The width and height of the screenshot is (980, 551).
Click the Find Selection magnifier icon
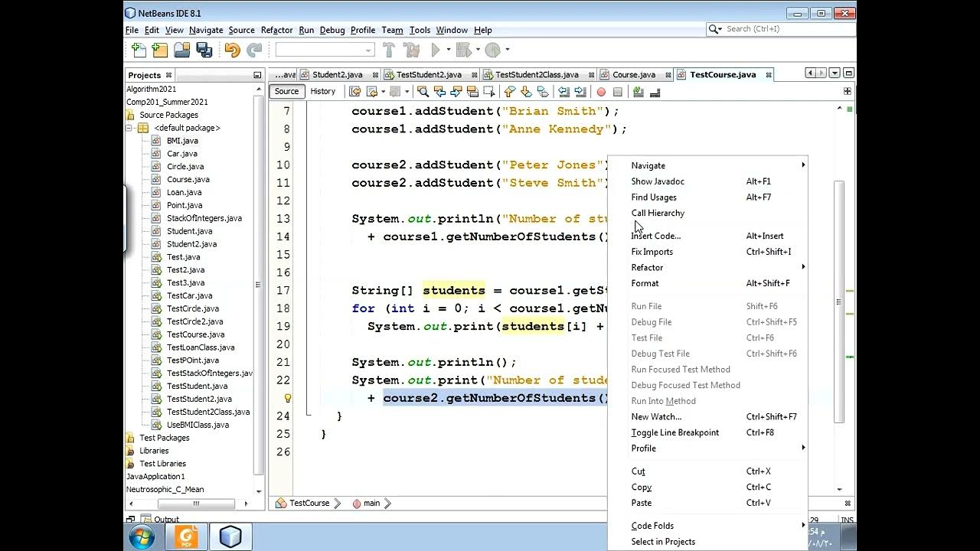[x=423, y=91]
